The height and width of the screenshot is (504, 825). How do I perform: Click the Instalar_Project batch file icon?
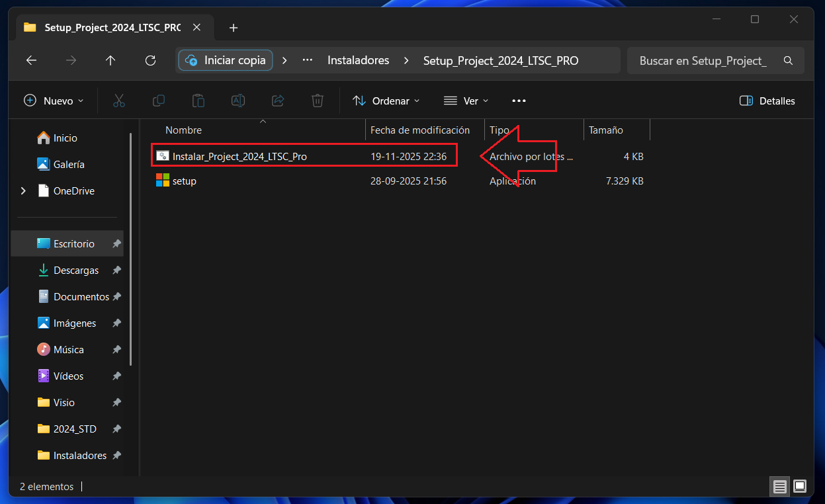(x=163, y=156)
